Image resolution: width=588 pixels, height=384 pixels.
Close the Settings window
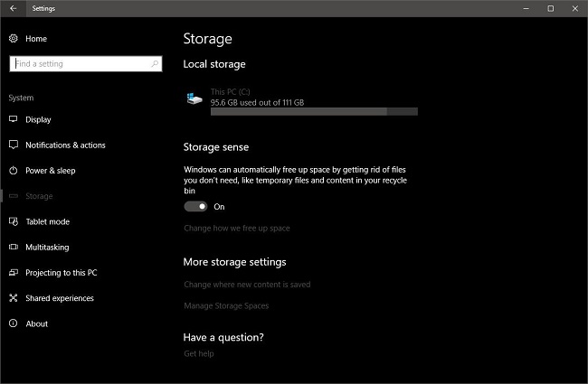point(574,8)
